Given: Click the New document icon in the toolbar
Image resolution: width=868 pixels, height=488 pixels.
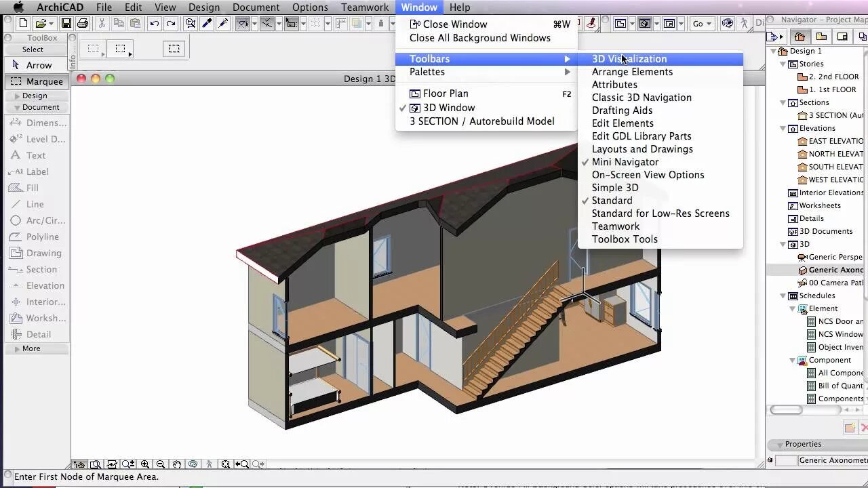Looking at the screenshot, I should [x=23, y=24].
